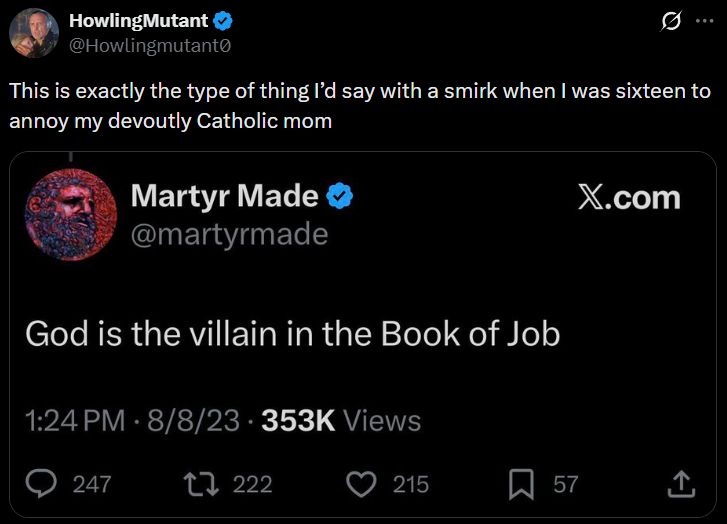Click Martyr Made's blue verified badge
The image size is (727, 524).
click(341, 196)
